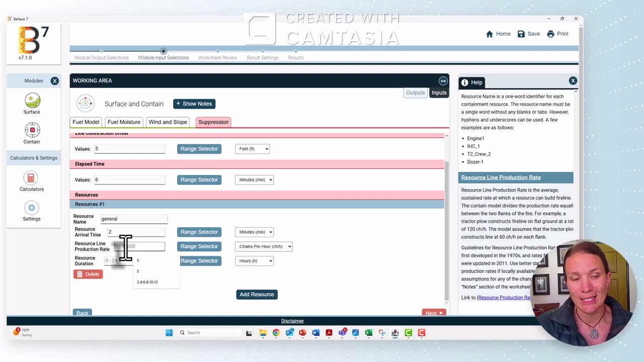Viewport: 644px width, 362px height.
Task: Click the Print icon
Action: click(551, 34)
